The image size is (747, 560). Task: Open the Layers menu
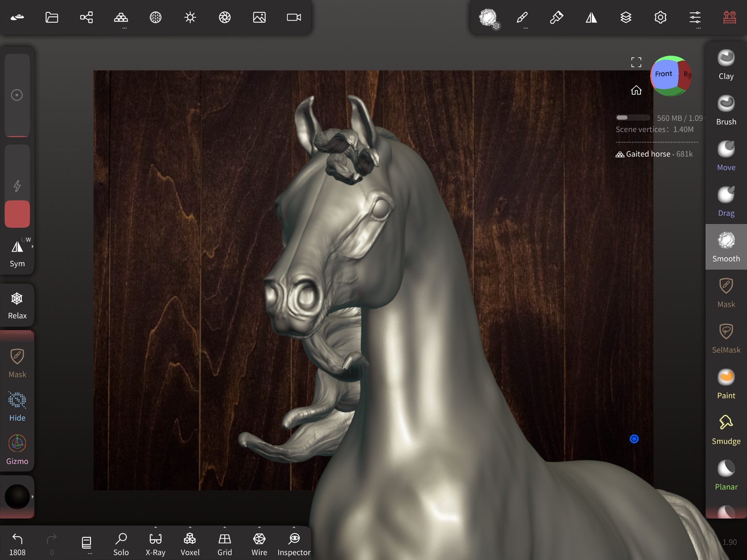[x=626, y=18]
